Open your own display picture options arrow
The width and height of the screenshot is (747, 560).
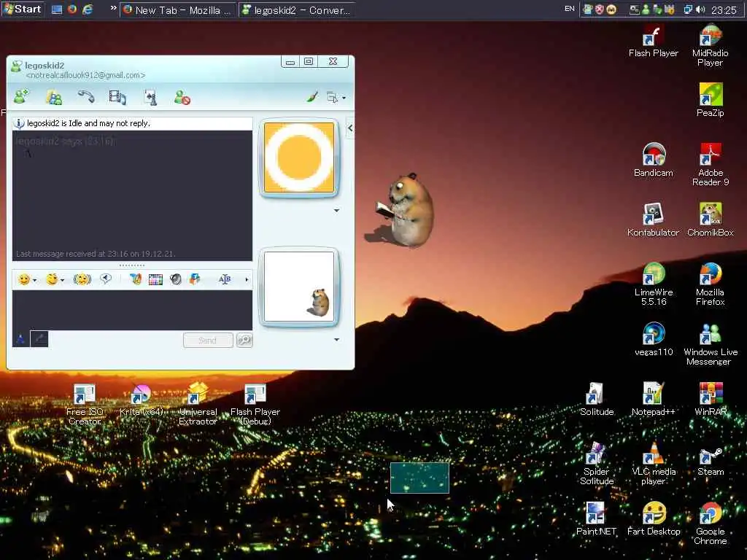[336, 340]
